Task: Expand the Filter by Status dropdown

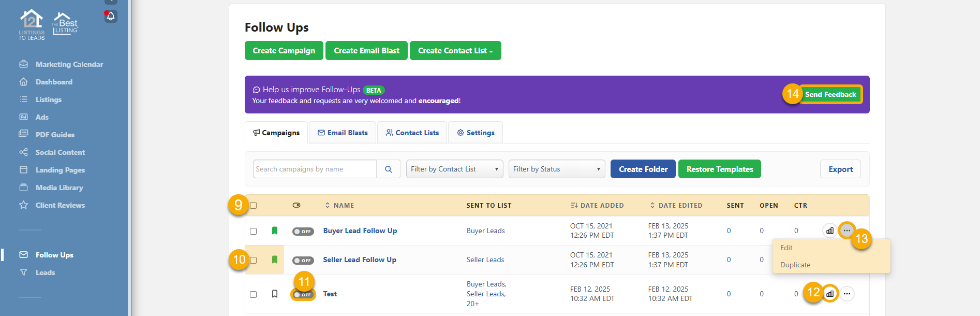Action: pos(556,169)
